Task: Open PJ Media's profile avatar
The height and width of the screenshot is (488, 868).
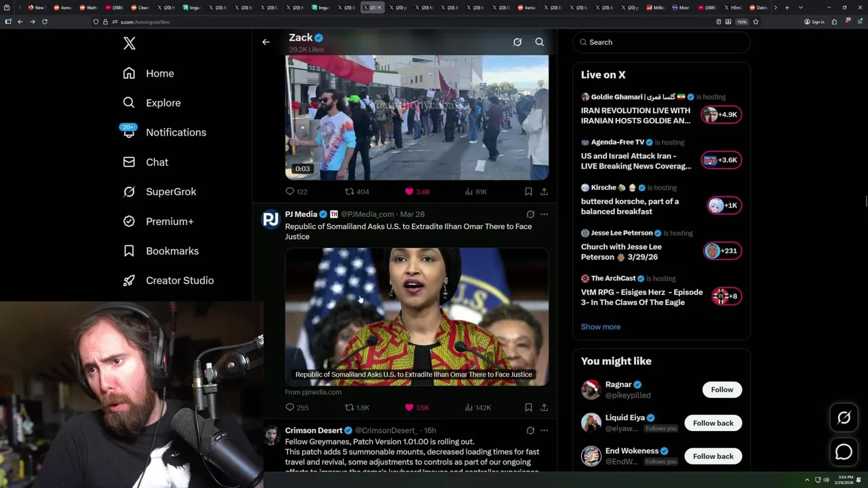Action: click(271, 219)
